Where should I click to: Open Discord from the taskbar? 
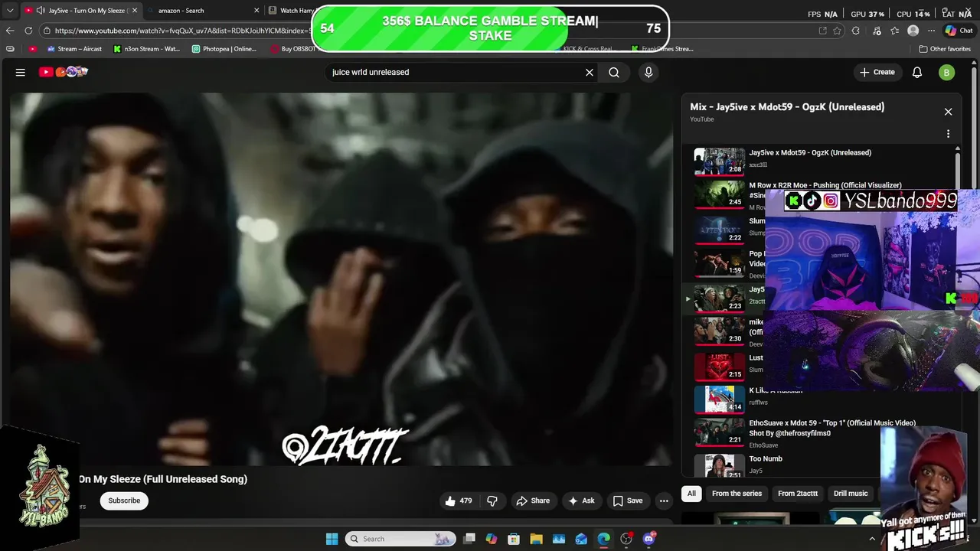(649, 539)
